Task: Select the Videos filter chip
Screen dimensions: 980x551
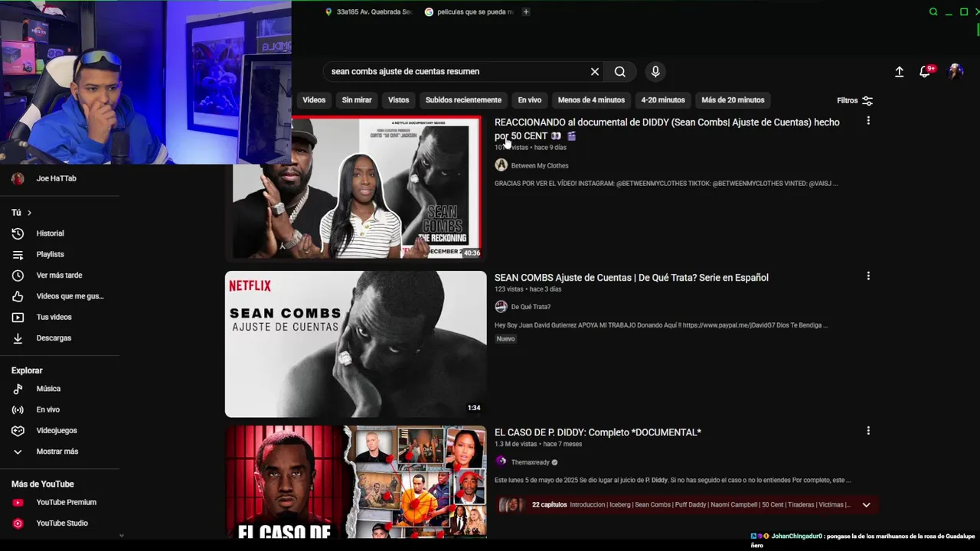Action: pos(314,99)
